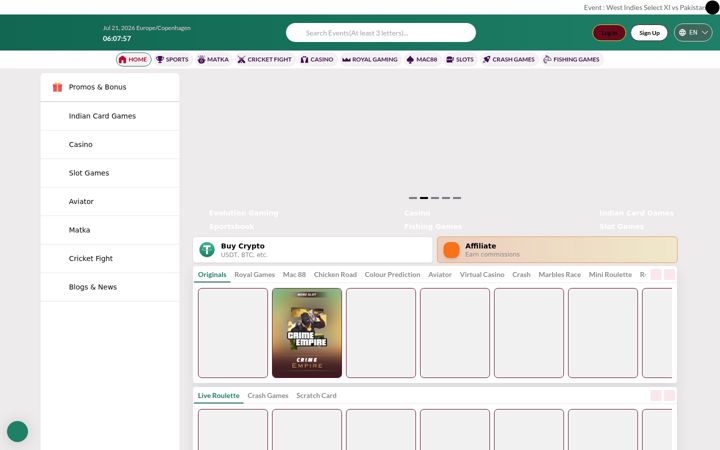
Task: Select CRICKET FIGHT in the top navigation bar
Action: (264, 60)
